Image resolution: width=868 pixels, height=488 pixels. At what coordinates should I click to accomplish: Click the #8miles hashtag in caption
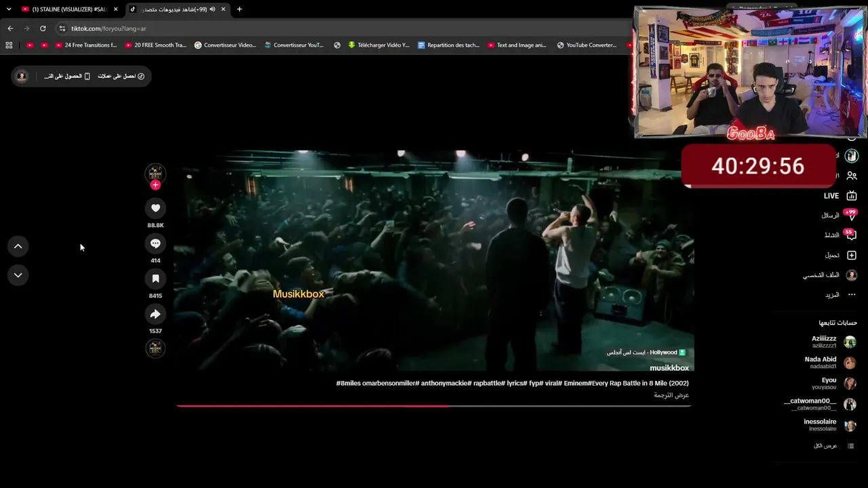pyautogui.click(x=349, y=384)
